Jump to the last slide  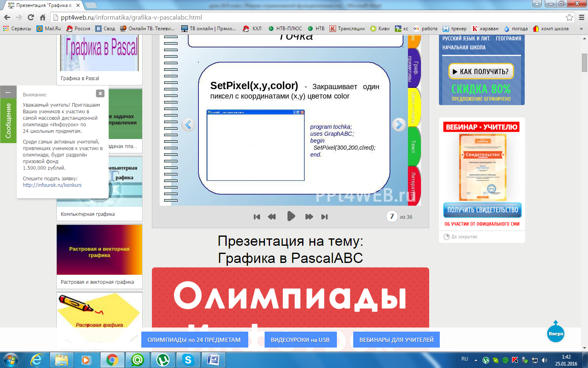point(325,217)
